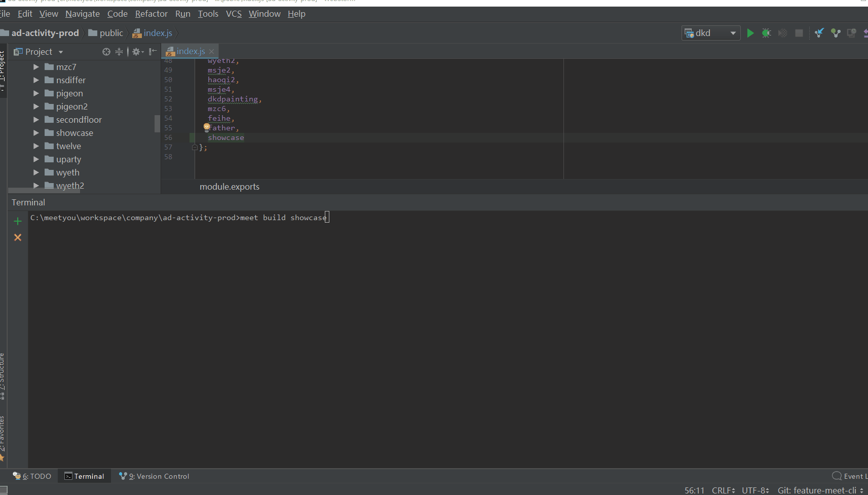Open the Event Log
This screenshot has height=495, width=868.
point(851,476)
